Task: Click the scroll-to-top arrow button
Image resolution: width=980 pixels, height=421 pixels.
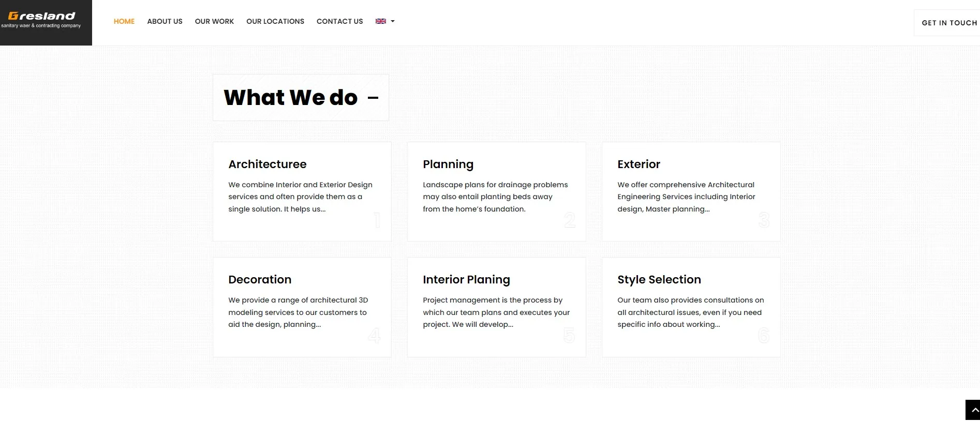Action: (x=973, y=410)
